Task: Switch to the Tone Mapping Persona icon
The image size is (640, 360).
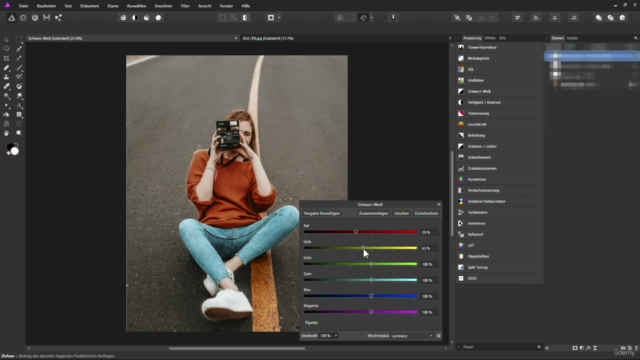Action: [47, 18]
